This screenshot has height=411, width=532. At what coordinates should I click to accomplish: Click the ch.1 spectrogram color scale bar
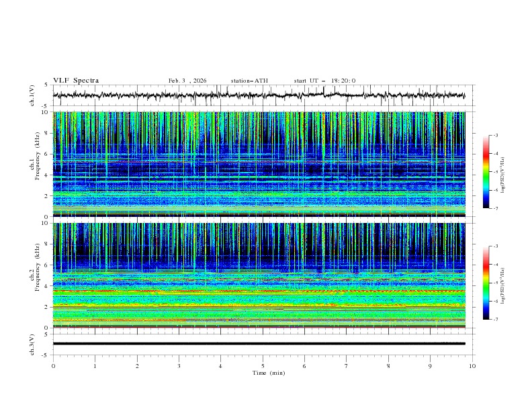tap(486, 171)
